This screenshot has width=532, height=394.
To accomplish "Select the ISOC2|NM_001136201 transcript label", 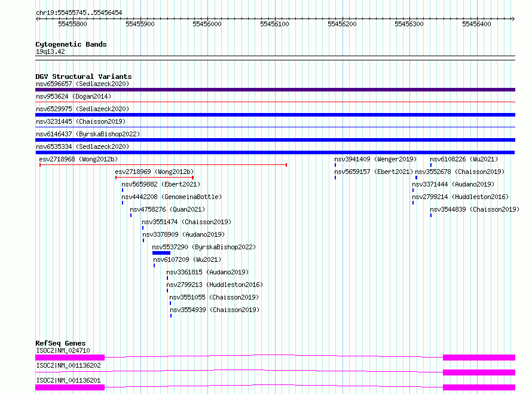I will tap(69, 380).
